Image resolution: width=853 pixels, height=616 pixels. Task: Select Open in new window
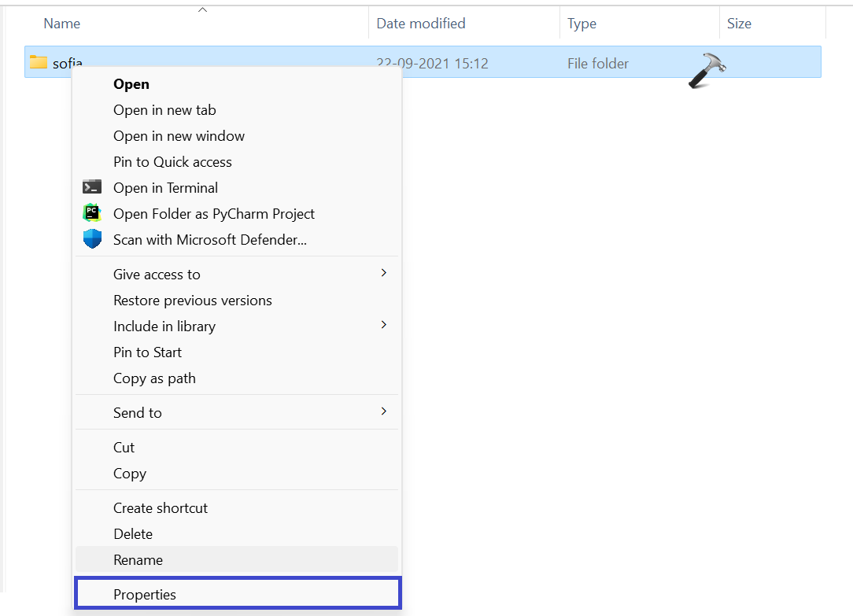tap(179, 135)
